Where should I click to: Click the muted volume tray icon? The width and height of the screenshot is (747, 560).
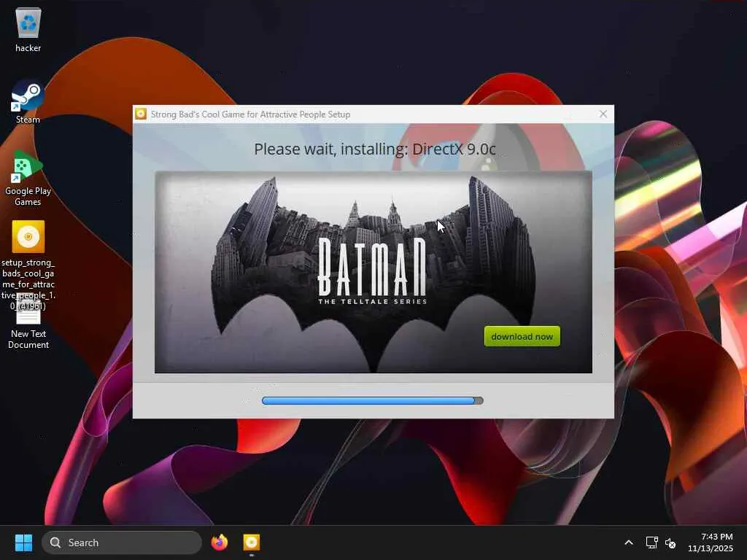tap(670, 542)
